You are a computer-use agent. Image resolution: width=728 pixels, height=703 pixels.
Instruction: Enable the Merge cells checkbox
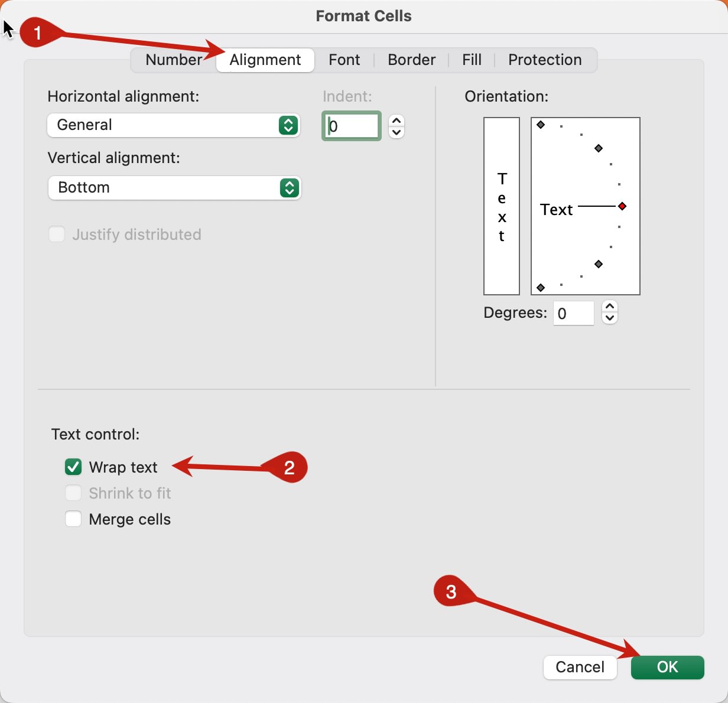73,519
